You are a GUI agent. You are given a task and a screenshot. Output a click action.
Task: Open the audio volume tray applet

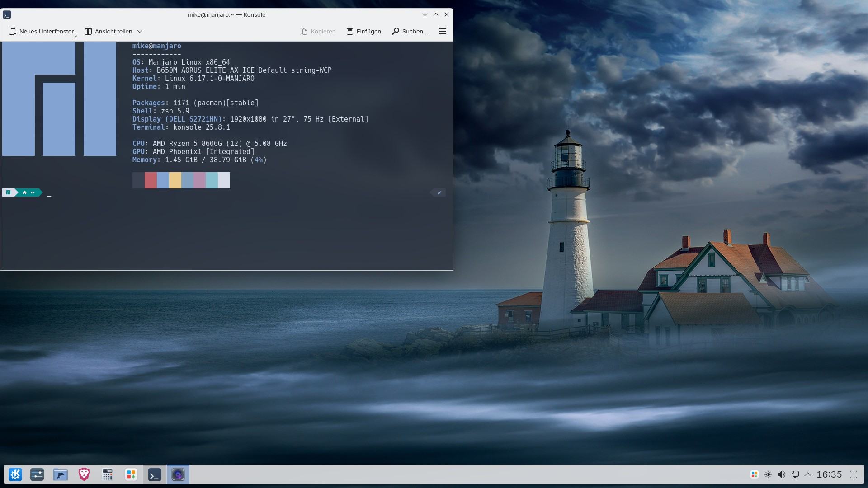pos(781,474)
